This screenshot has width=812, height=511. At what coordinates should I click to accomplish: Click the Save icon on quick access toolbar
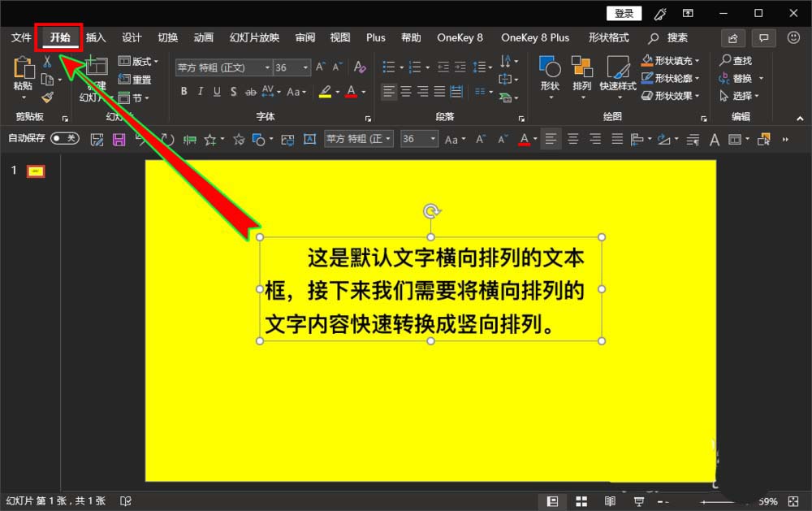pyautogui.click(x=117, y=139)
